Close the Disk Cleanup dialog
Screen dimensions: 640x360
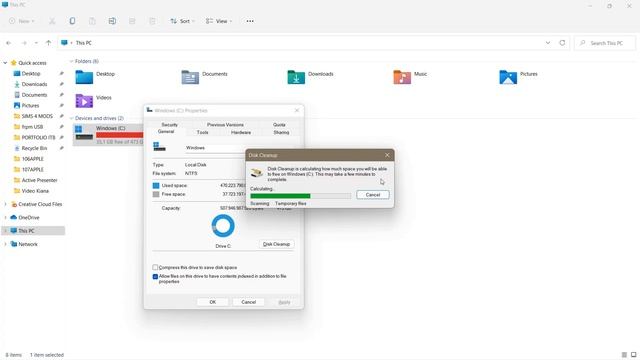387,155
